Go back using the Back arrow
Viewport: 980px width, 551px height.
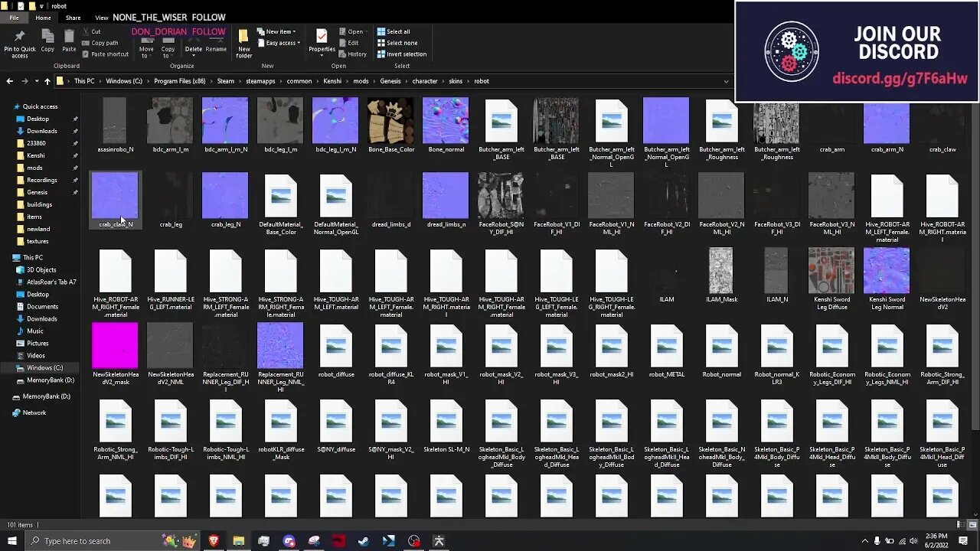(x=9, y=81)
